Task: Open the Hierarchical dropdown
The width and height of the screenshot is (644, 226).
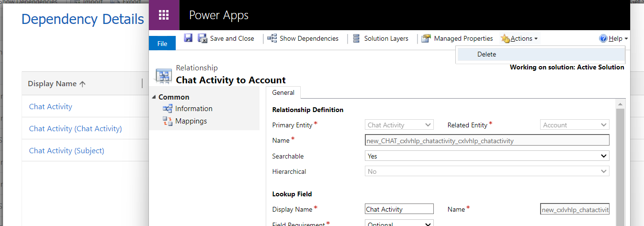Action: [487, 171]
